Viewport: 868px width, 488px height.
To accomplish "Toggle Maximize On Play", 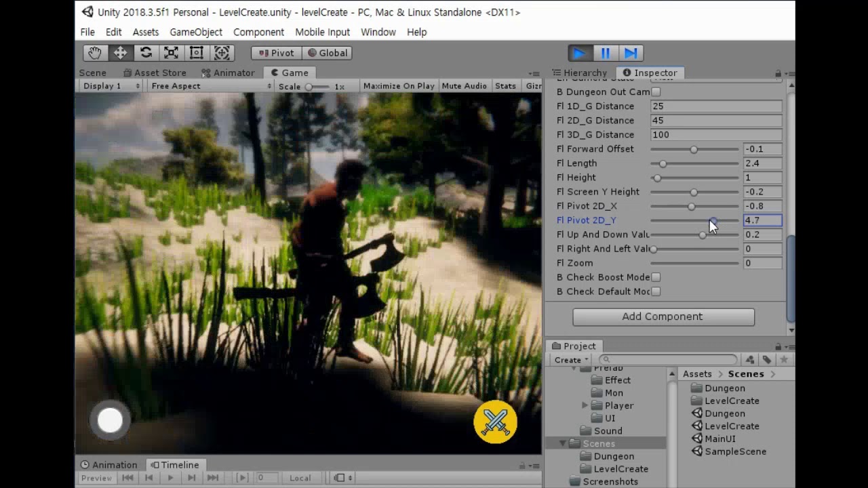I will (x=399, y=86).
